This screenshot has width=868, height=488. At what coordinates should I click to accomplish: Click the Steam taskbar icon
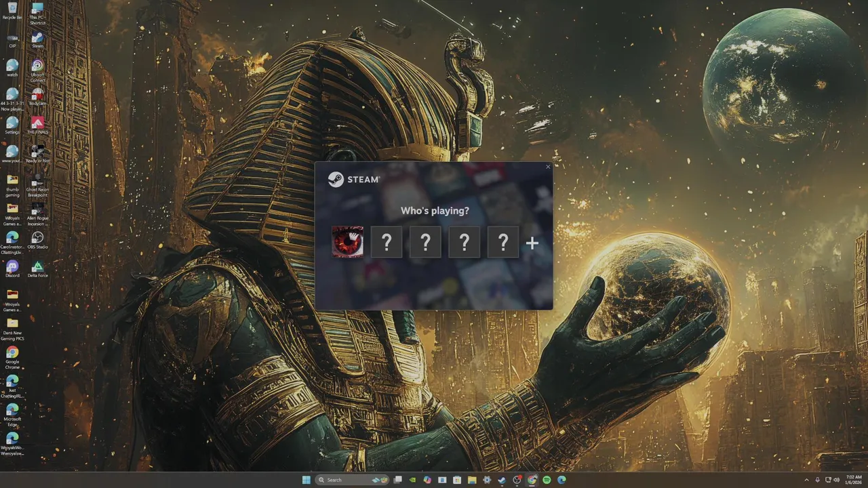[502, 480]
